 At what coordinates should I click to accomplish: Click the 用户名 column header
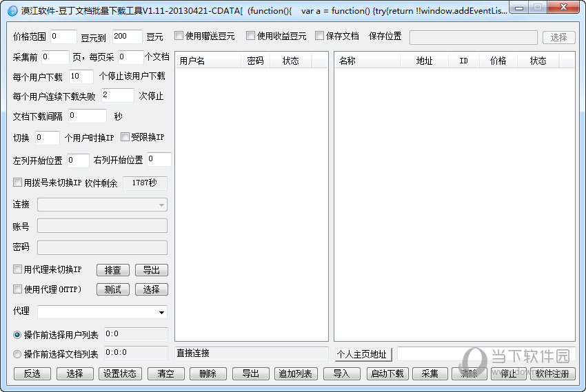click(208, 61)
